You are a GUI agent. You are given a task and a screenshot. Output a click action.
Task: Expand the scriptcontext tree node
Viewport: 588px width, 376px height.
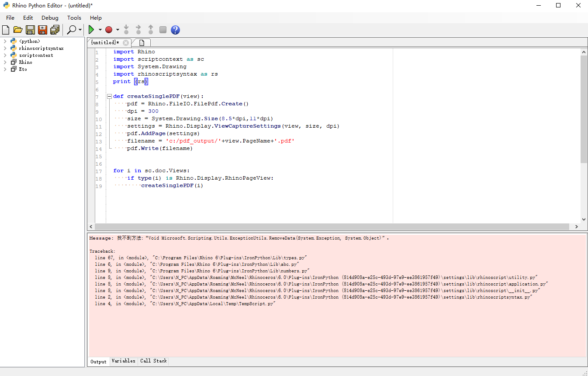pyautogui.click(x=5, y=55)
